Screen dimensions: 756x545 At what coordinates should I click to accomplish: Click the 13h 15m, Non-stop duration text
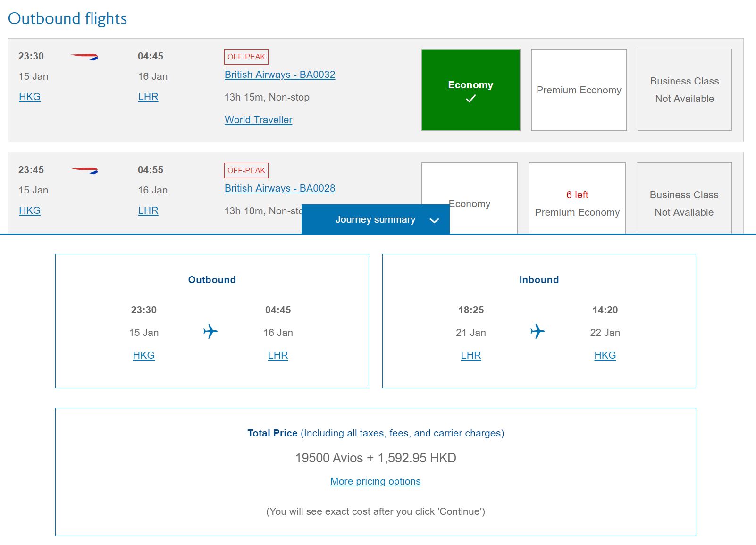[x=267, y=97]
